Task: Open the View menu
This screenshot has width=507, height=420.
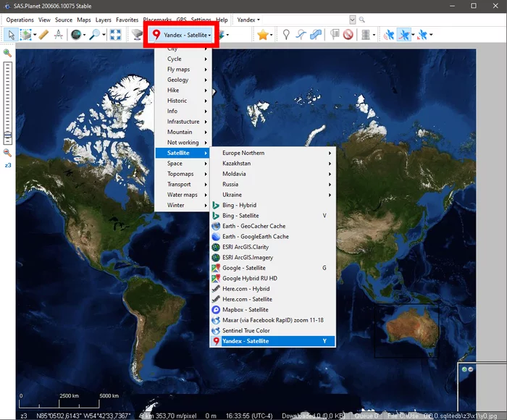Action: [44, 20]
